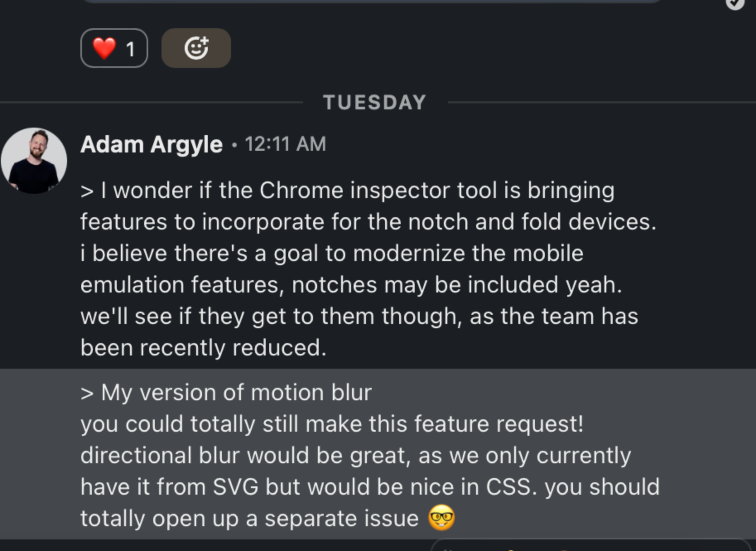Click the message hover toolbar at bottom edge
This screenshot has width=756, height=551.
(x=591, y=545)
